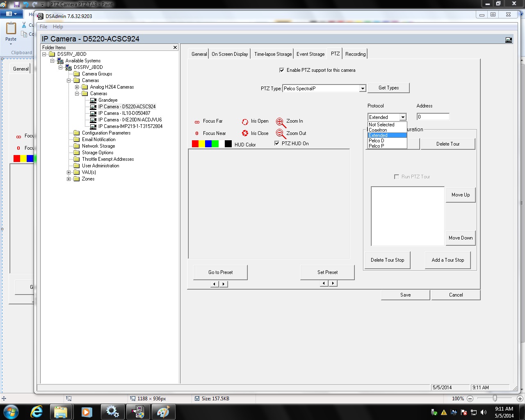Click the Iris Close icon
The image size is (525, 420).
tap(245, 133)
